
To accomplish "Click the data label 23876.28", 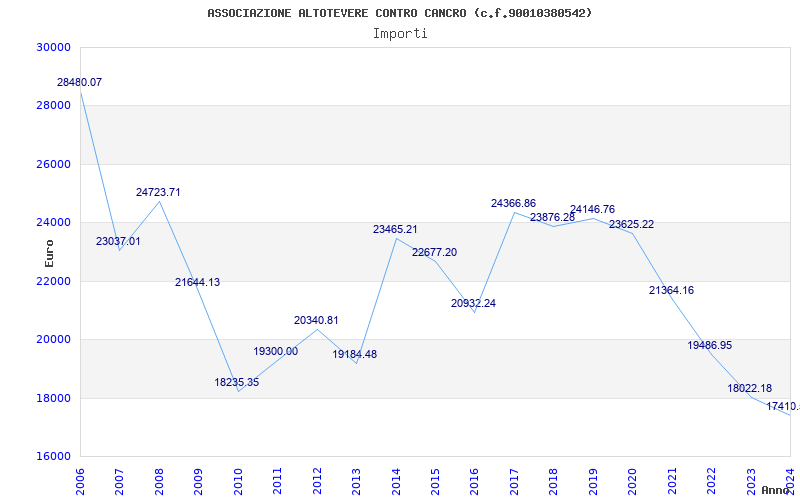I will (553, 217).
